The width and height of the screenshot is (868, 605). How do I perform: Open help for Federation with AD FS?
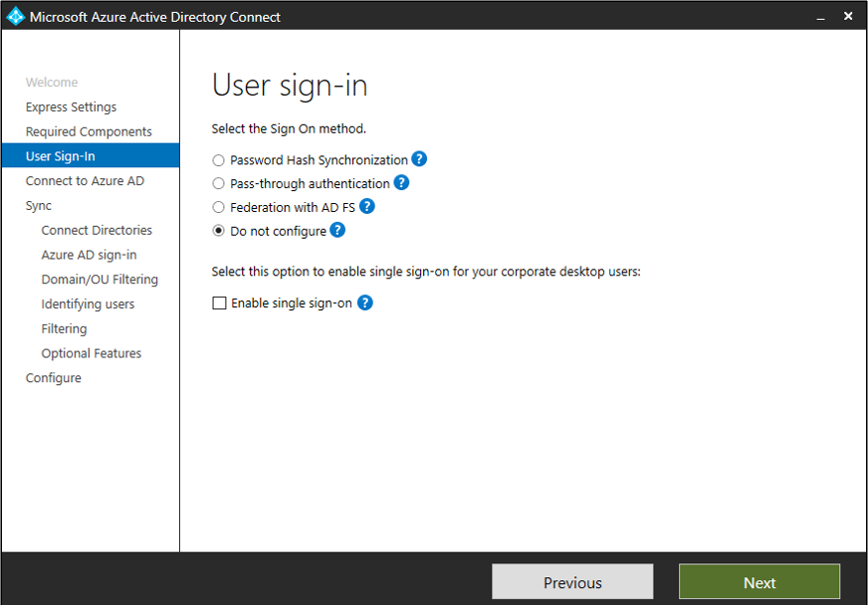pos(366,207)
